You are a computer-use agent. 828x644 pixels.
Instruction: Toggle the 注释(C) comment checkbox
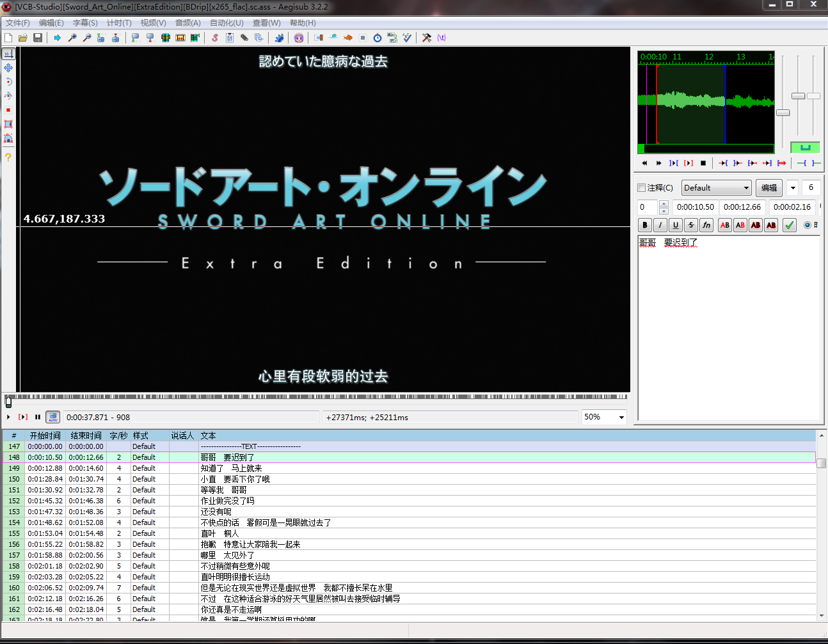point(642,188)
